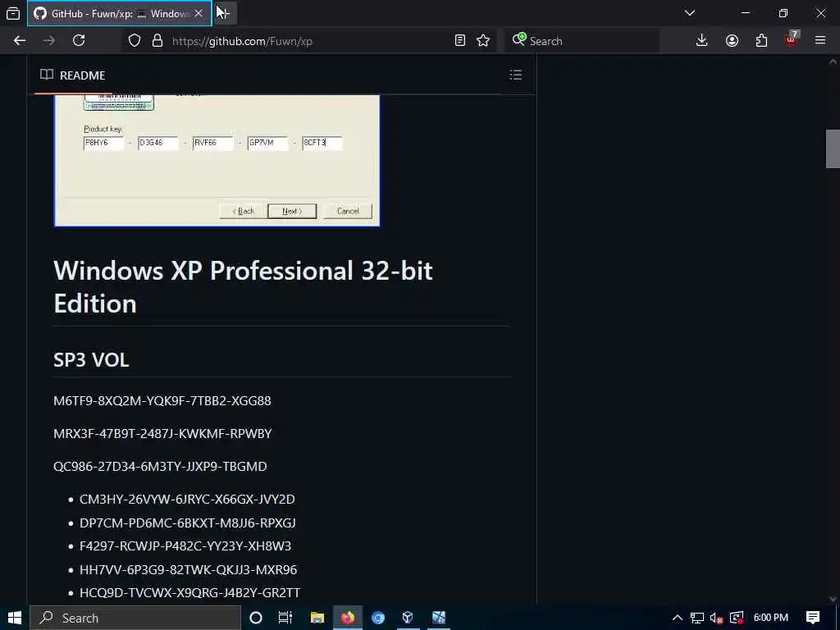Open Task View on taskbar

point(285,618)
